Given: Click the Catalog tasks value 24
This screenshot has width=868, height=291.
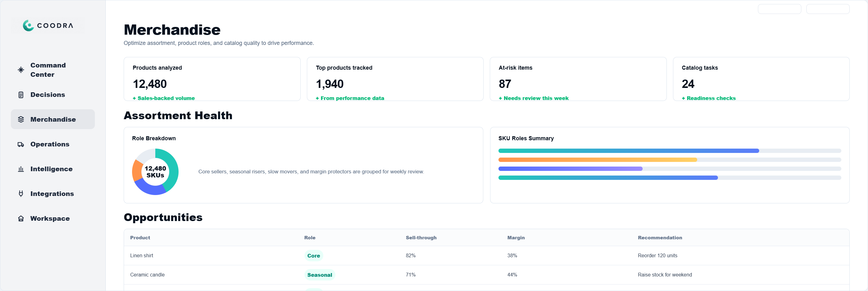Looking at the screenshot, I should (688, 84).
